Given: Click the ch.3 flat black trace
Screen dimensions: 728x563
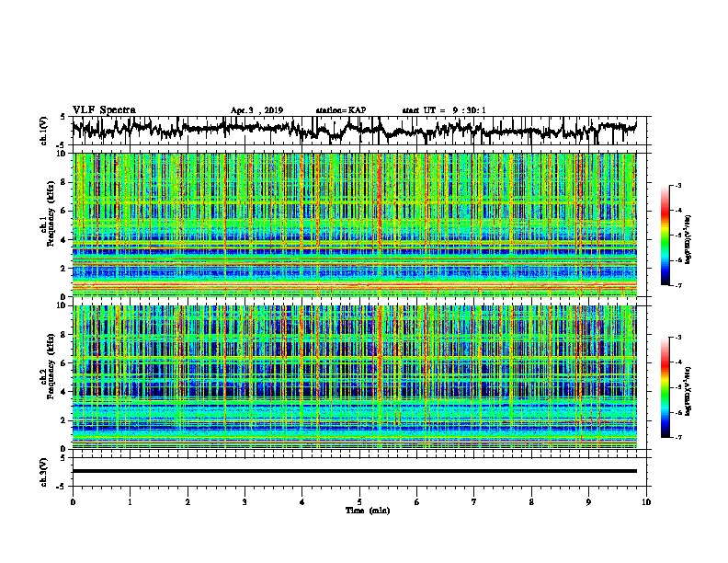Looking at the screenshot, I should [354, 471].
